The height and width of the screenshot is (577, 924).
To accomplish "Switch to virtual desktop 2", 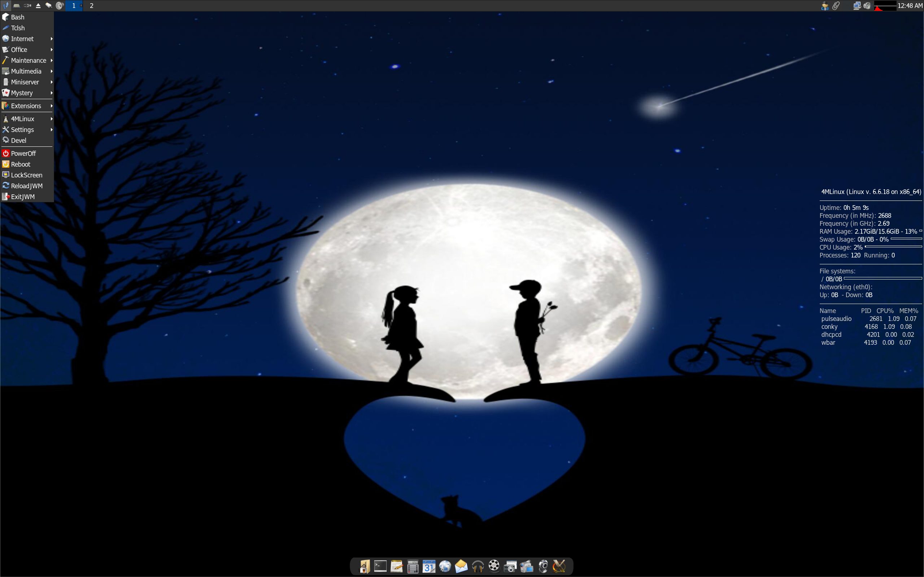I will (x=92, y=5).
